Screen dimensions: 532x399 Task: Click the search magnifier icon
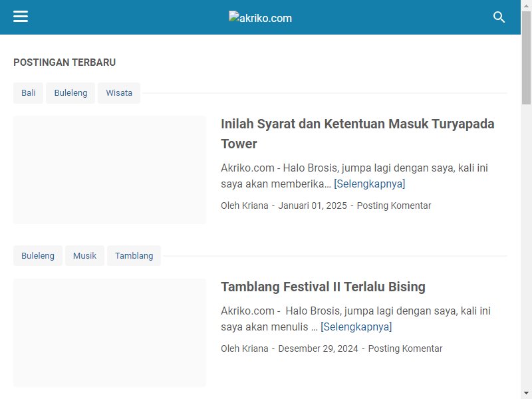pyautogui.click(x=499, y=17)
